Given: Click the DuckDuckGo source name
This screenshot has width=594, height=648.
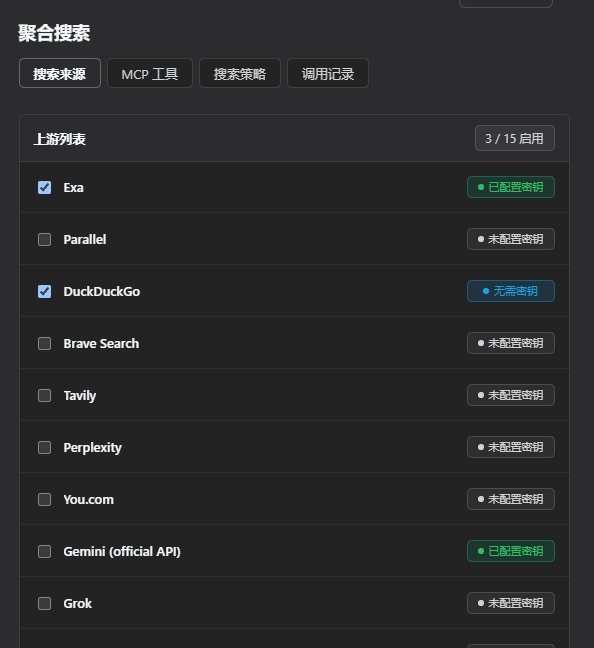Looking at the screenshot, I should 102,291.
